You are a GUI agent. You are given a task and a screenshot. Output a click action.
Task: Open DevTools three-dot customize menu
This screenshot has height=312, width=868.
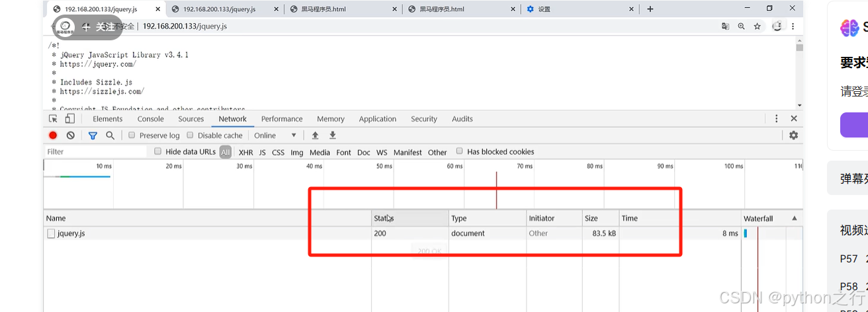[x=777, y=119]
